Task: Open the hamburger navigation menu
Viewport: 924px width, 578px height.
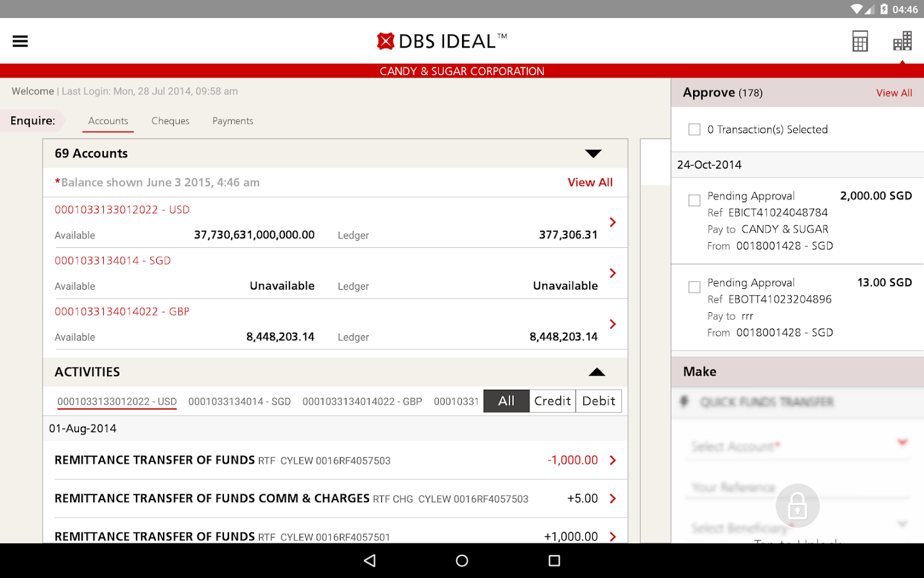Action: pyautogui.click(x=21, y=42)
